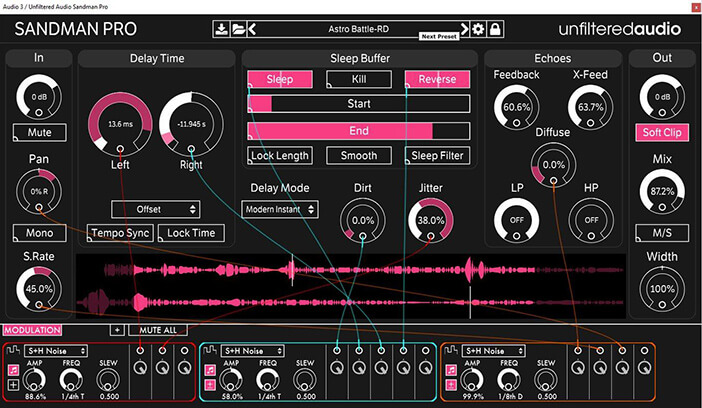This screenshot has height=408, width=702.
Task: Go to the previous preset arrow
Action: pyautogui.click(x=252, y=29)
